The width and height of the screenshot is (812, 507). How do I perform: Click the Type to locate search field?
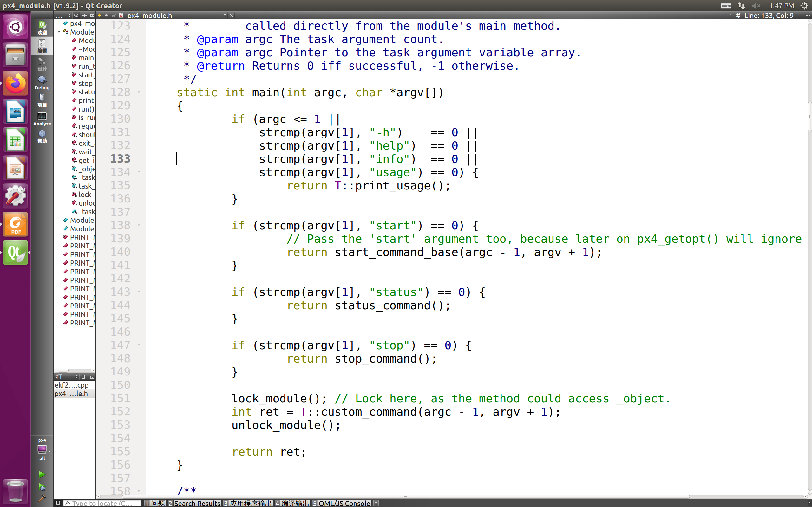(x=102, y=503)
